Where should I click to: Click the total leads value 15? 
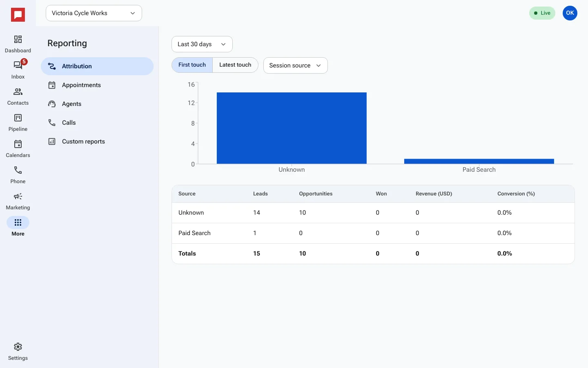point(256,254)
